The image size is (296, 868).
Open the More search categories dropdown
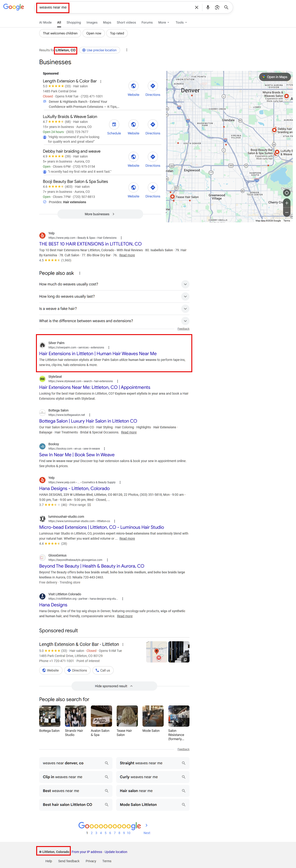pyautogui.click(x=163, y=23)
